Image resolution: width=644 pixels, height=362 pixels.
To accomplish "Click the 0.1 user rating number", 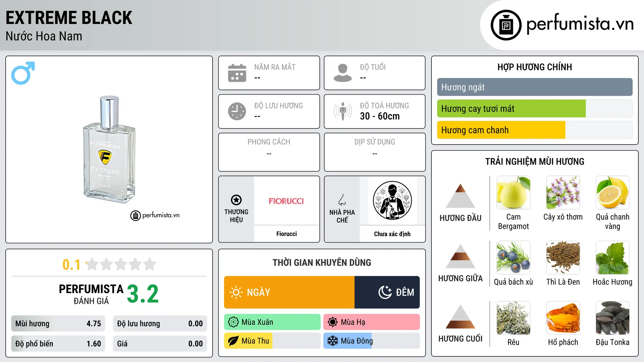I will 71,265.
